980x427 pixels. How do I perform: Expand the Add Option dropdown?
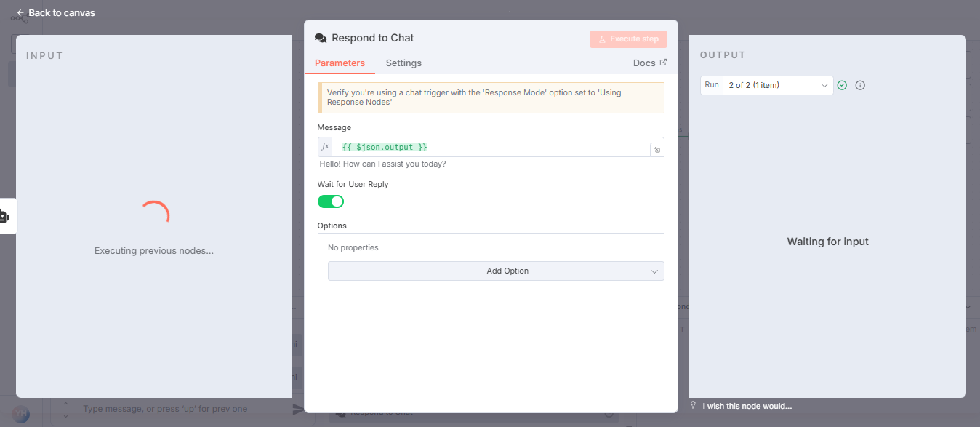[496, 271]
